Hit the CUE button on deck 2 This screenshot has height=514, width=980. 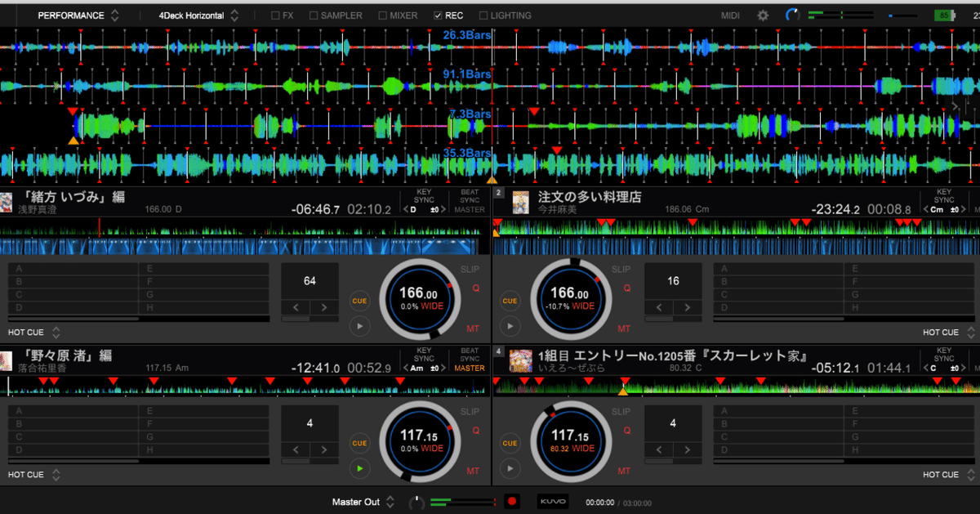[x=510, y=301]
